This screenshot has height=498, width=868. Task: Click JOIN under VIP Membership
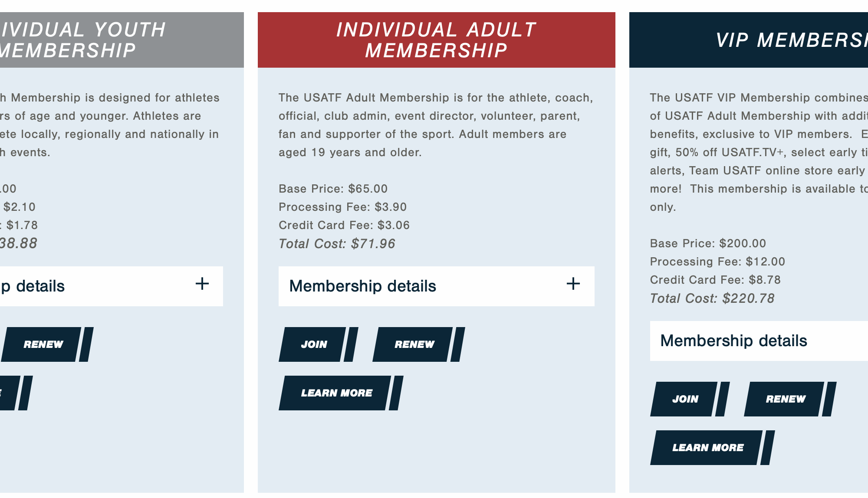coord(685,399)
